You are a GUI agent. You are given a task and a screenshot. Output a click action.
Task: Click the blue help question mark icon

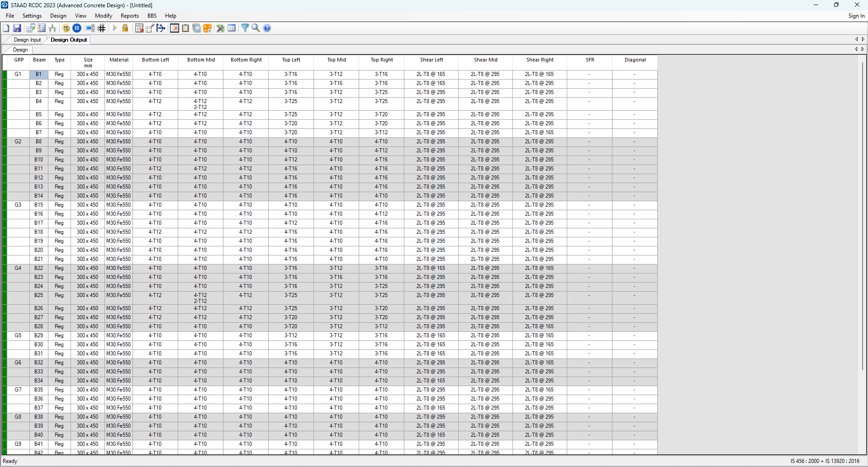click(x=267, y=28)
